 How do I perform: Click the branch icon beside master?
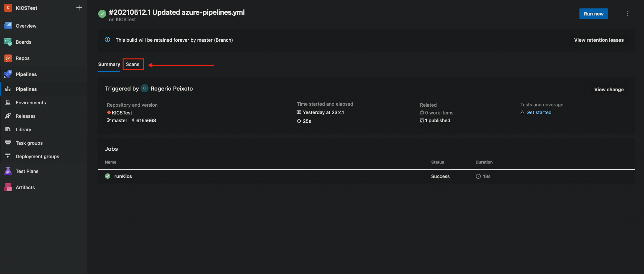pos(109,120)
